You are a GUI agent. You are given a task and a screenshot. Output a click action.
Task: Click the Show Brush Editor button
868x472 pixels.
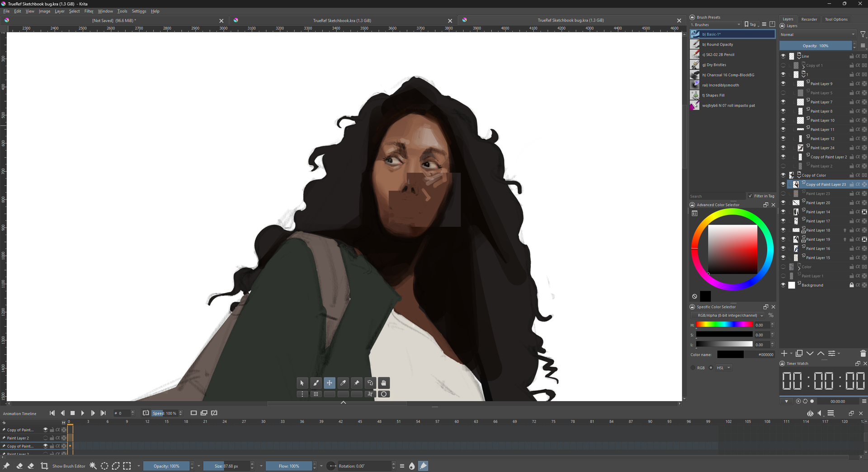tap(69, 466)
